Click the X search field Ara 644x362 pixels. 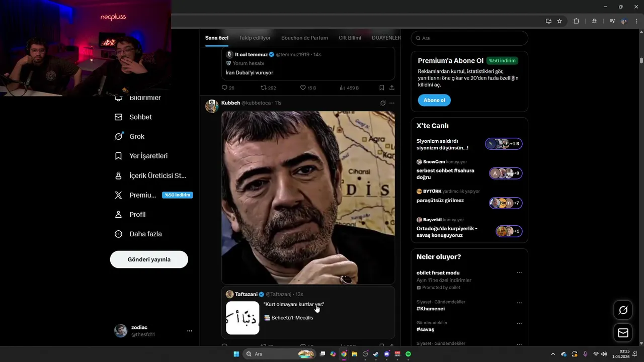(469, 38)
